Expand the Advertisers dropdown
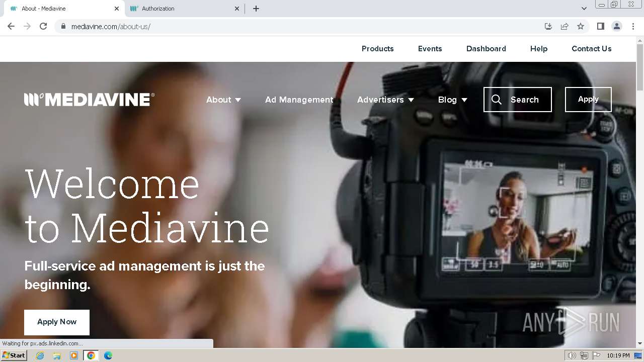 point(385,100)
